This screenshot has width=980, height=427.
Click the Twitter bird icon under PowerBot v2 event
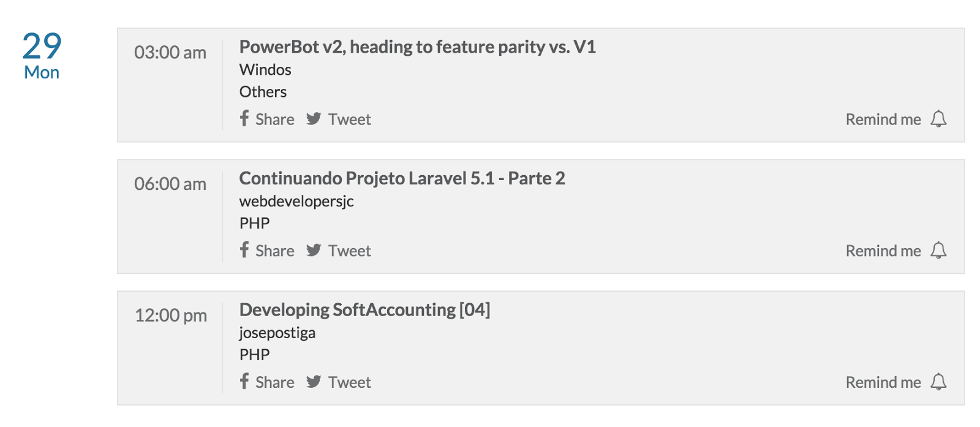(314, 119)
